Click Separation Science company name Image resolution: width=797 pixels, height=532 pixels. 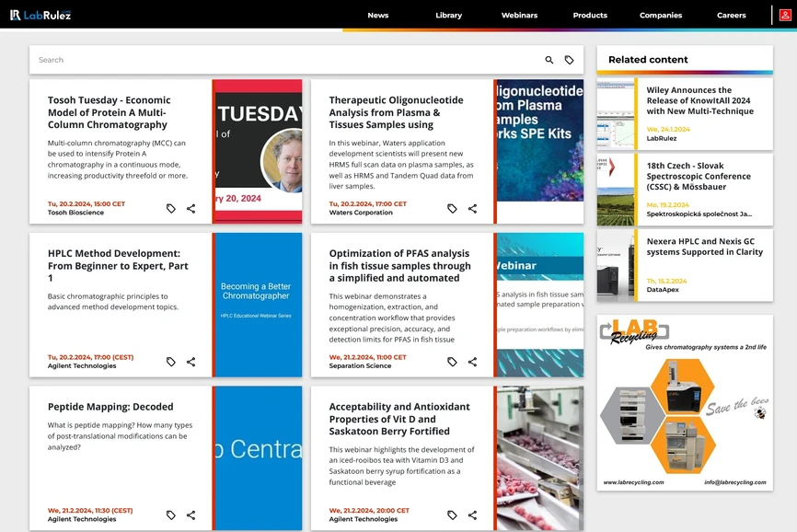(x=360, y=365)
